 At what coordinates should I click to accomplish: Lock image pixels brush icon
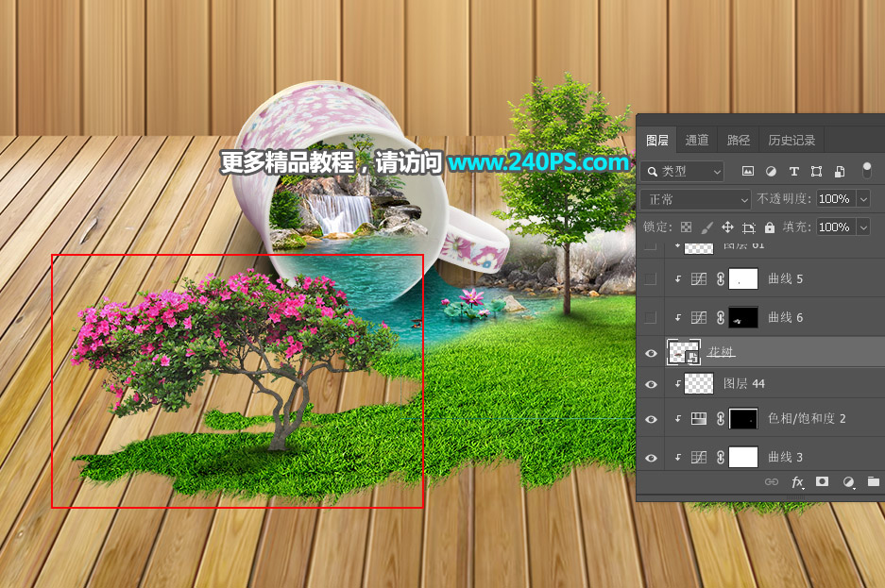click(706, 227)
